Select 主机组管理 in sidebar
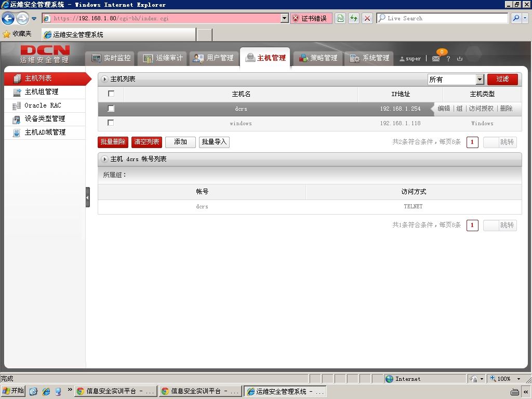 point(45,92)
